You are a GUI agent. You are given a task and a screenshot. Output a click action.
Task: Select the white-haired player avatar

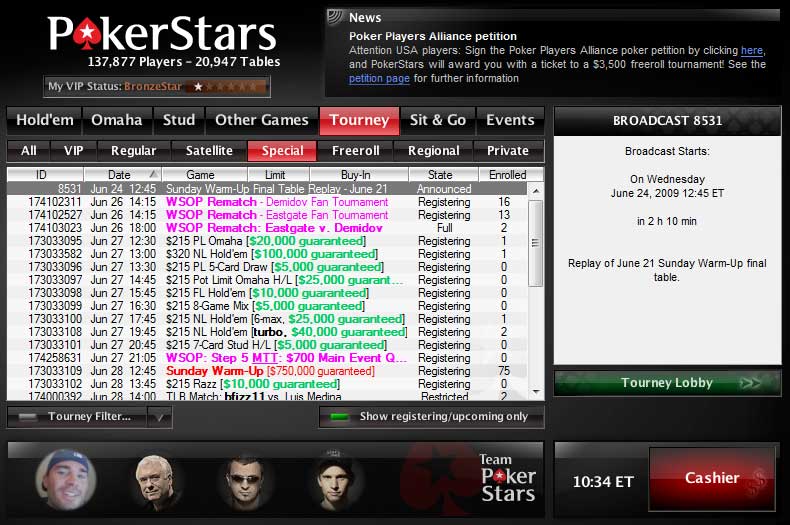click(157, 482)
